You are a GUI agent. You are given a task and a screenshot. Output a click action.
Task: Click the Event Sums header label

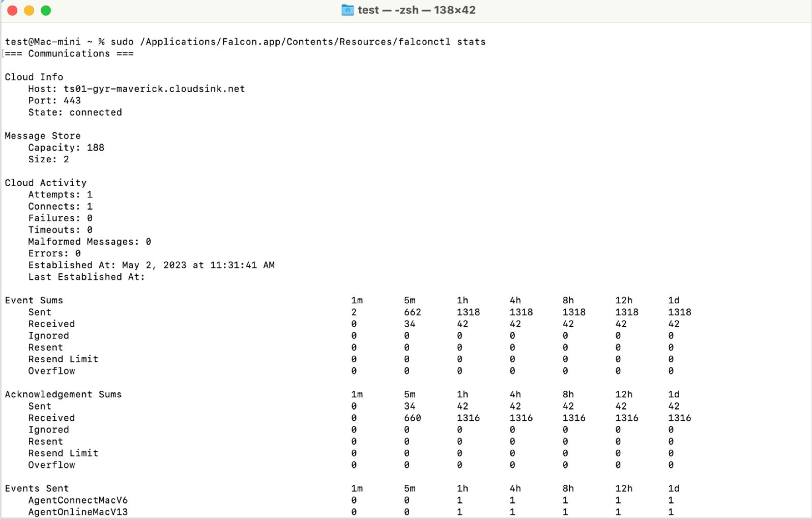coord(34,300)
